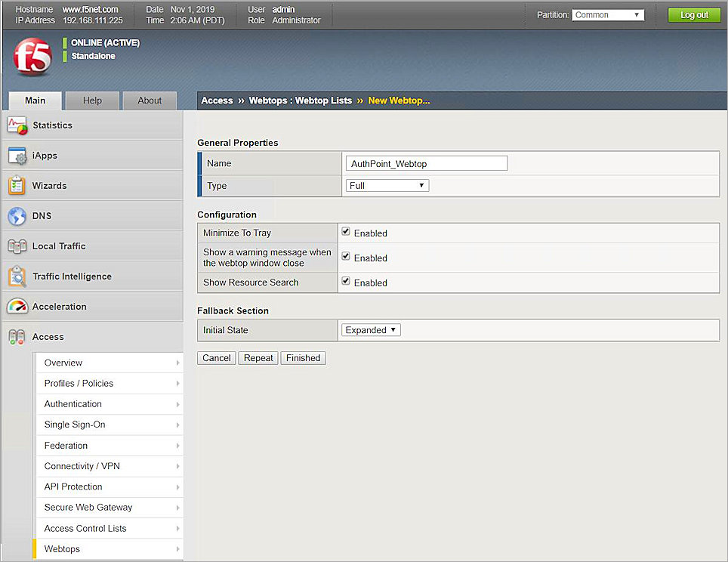This screenshot has height=562, width=728.
Task: Select the Local Traffic sidebar icon
Action: (x=19, y=245)
